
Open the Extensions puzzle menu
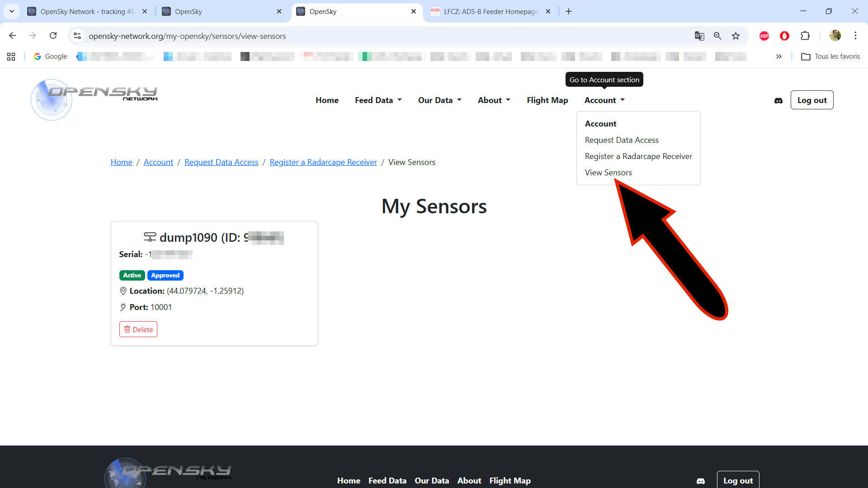[805, 36]
